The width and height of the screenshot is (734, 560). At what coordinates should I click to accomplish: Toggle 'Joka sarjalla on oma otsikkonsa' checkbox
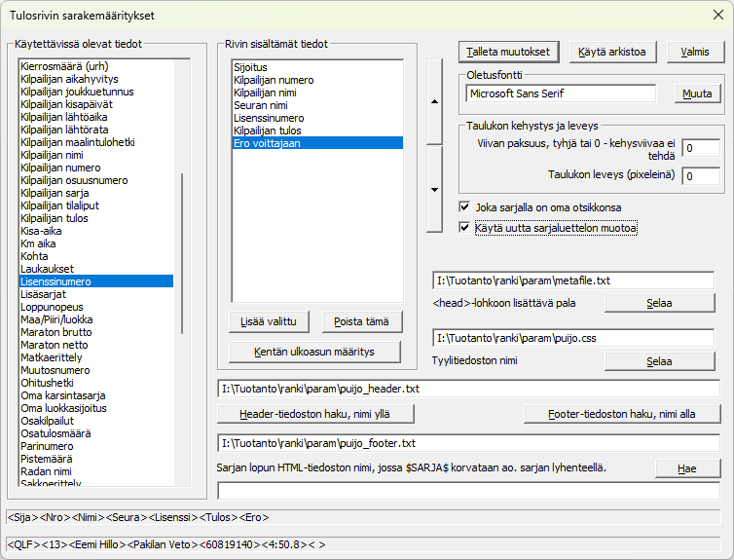pyautogui.click(x=465, y=207)
